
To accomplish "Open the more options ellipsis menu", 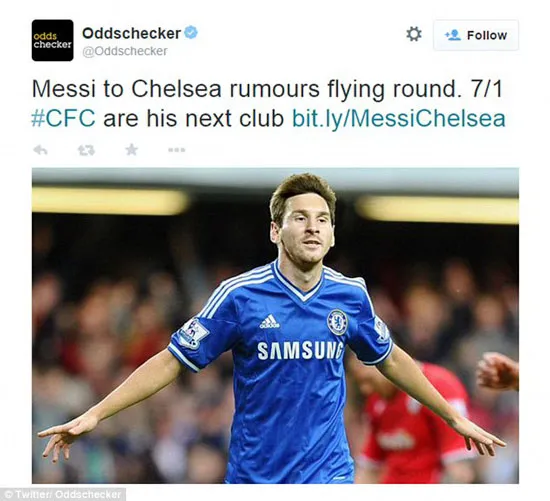I will 176,150.
